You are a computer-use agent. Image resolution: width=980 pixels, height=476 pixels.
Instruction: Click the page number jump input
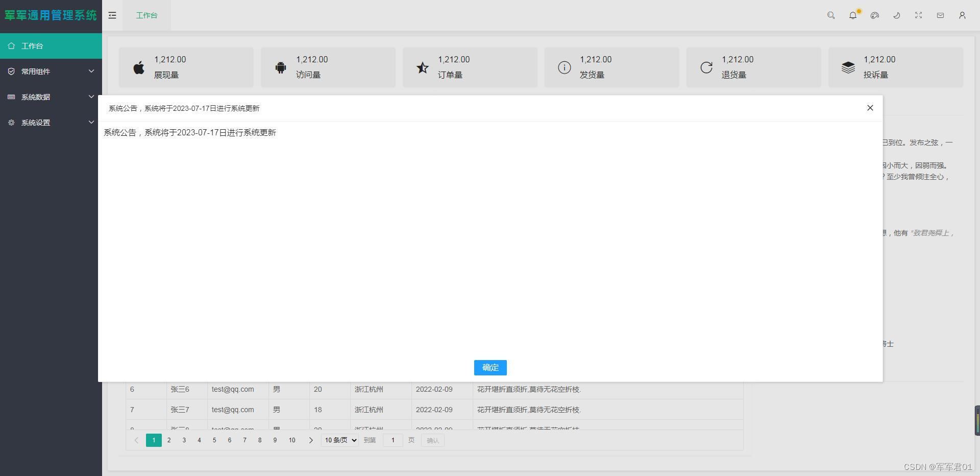pyautogui.click(x=393, y=440)
